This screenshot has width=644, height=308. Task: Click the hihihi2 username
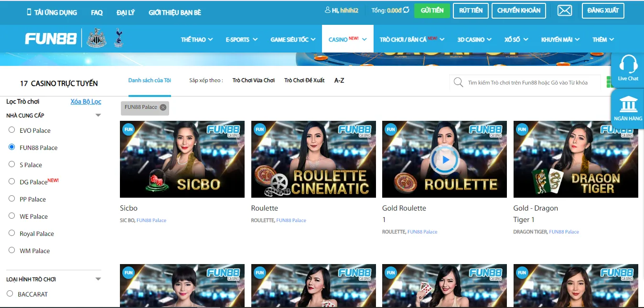coord(349,11)
